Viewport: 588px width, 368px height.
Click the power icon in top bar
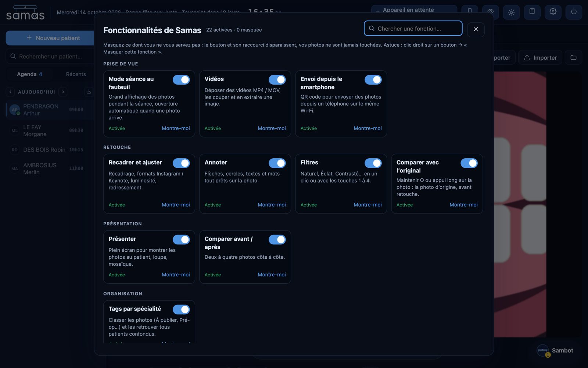tap(574, 12)
